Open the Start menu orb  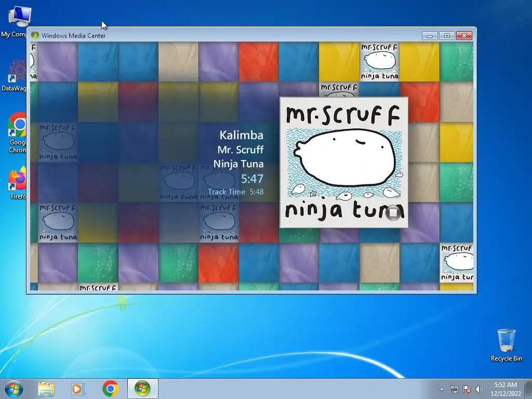[x=14, y=389]
